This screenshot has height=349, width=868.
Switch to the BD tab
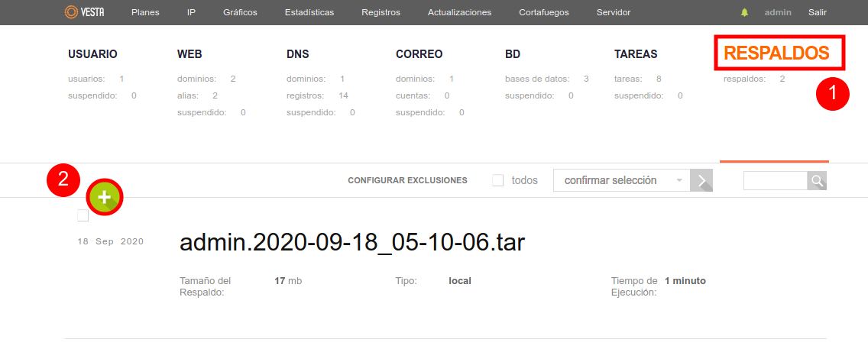(513, 54)
